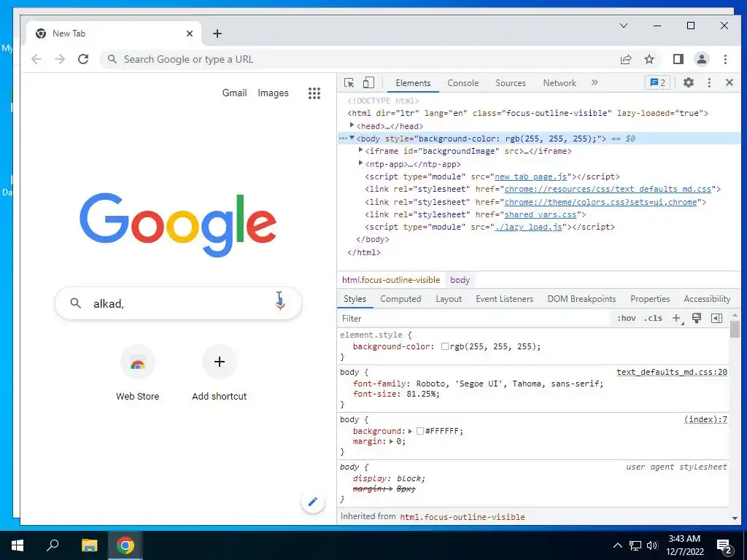
Task: Show more DevTools tabs chevron
Action: click(x=594, y=83)
